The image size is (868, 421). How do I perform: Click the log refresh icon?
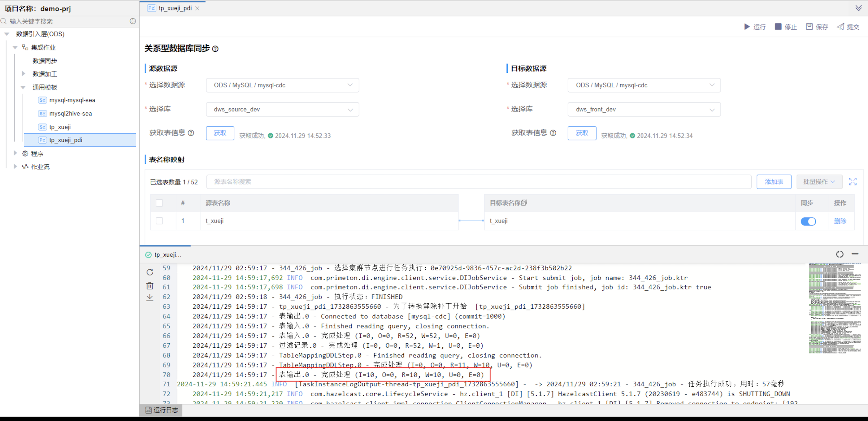150,272
